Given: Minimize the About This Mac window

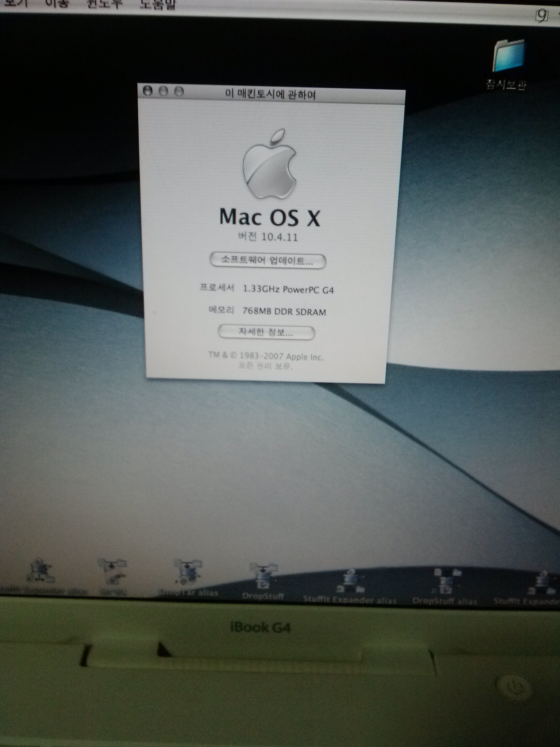Looking at the screenshot, I should (163, 91).
